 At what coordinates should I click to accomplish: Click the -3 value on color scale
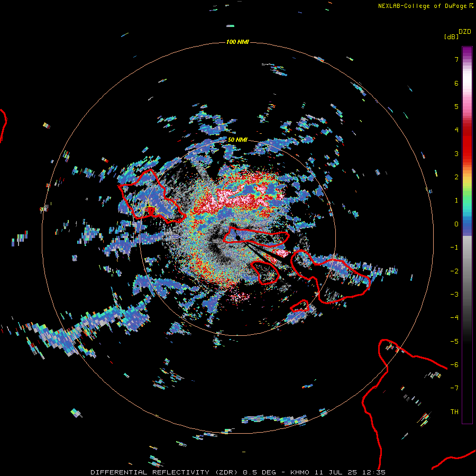point(454,295)
